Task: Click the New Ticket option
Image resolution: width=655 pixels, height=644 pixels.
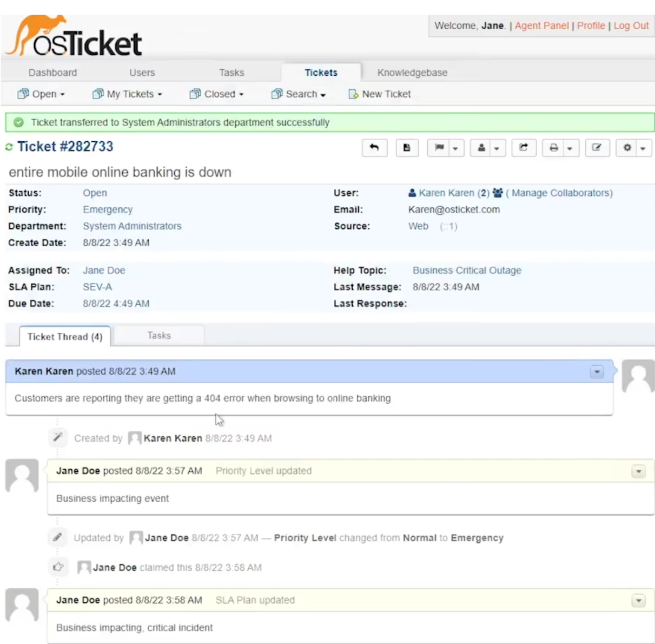Action: [x=386, y=94]
